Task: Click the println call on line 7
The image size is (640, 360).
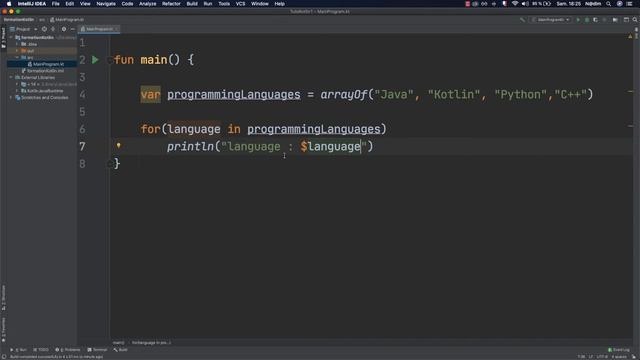Action: [190, 147]
